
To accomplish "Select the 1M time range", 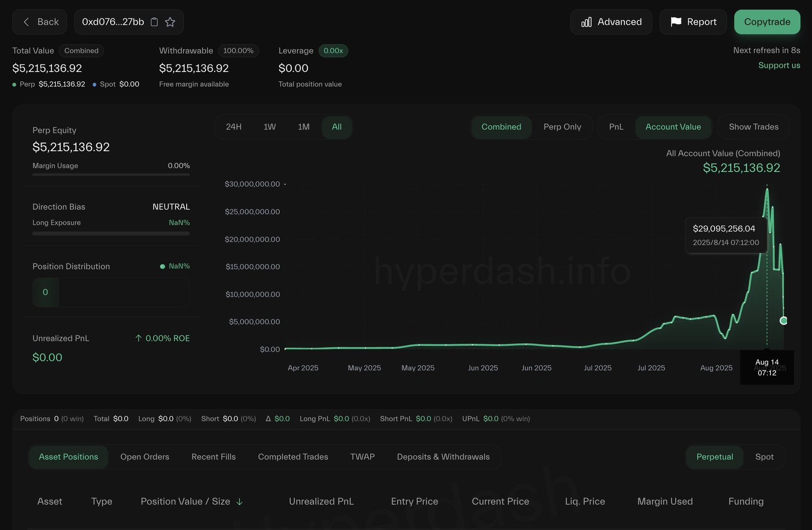I will coord(303,127).
